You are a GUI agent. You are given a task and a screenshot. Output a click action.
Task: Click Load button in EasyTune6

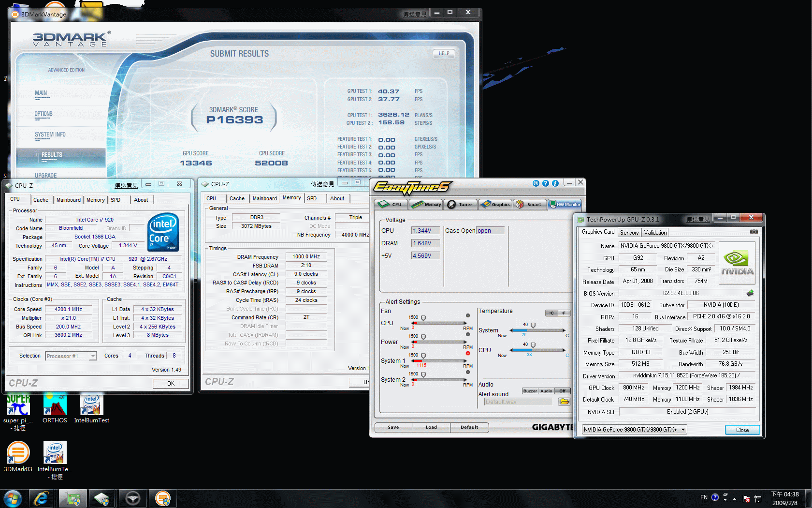point(431,427)
